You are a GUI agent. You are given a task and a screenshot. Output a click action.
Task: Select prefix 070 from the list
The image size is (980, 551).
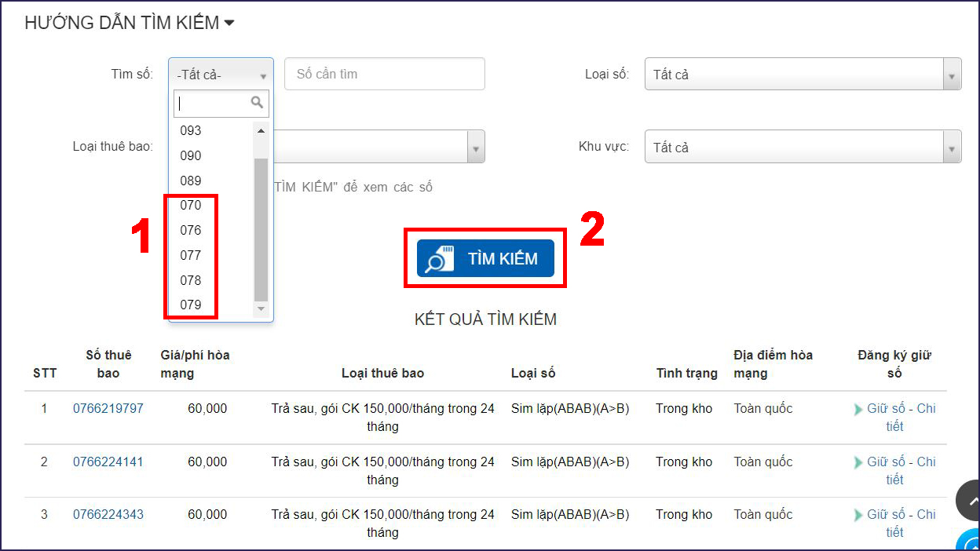pos(191,205)
